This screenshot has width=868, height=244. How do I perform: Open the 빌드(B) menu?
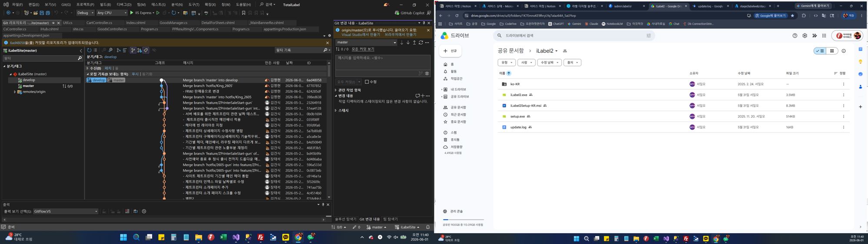click(106, 4)
